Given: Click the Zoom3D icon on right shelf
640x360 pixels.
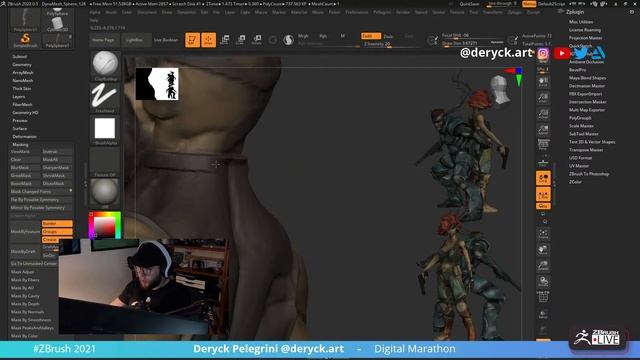Looking at the screenshot, I should [x=543, y=266].
